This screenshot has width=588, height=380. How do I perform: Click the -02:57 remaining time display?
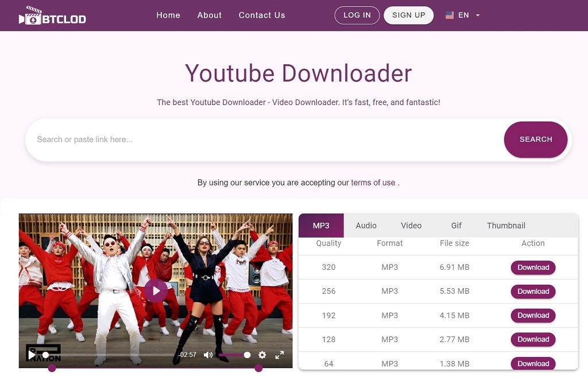(x=187, y=355)
